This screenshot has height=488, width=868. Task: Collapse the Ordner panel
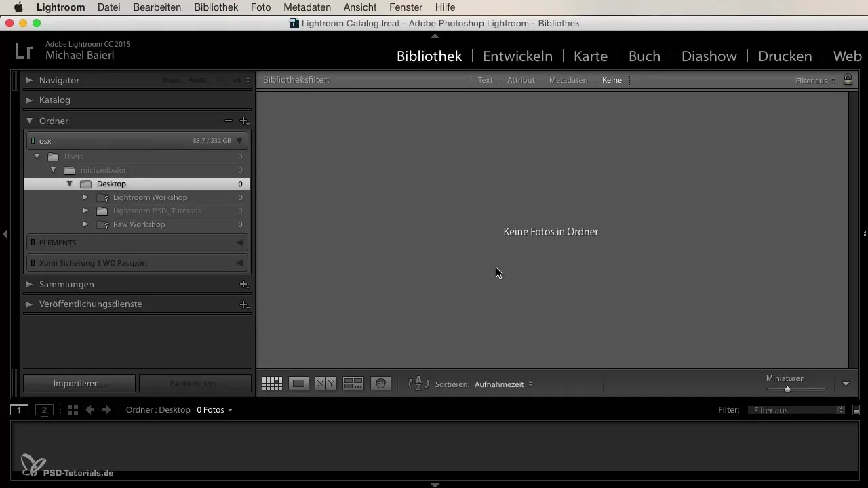click(x=29, y=121)
